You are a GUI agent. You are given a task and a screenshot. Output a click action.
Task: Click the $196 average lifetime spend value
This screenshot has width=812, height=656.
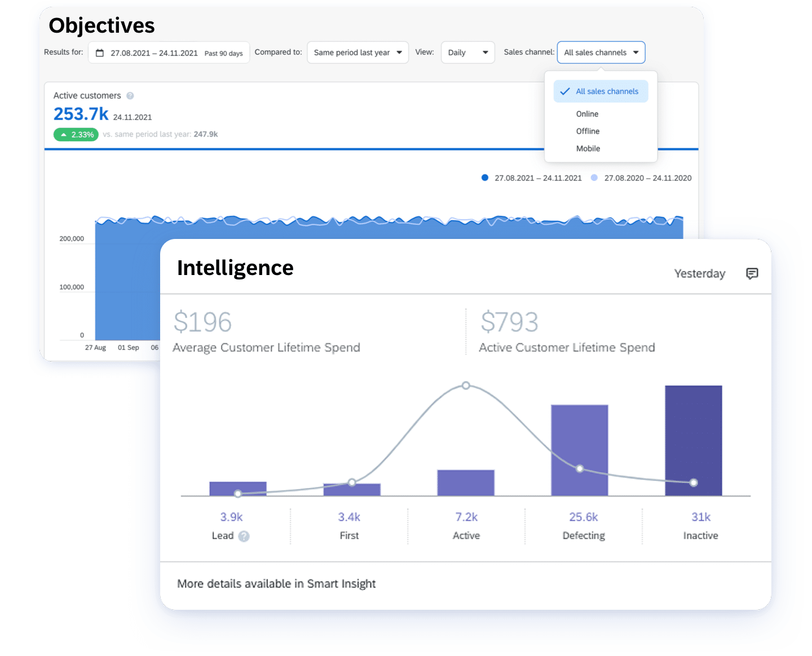[202, 322]
